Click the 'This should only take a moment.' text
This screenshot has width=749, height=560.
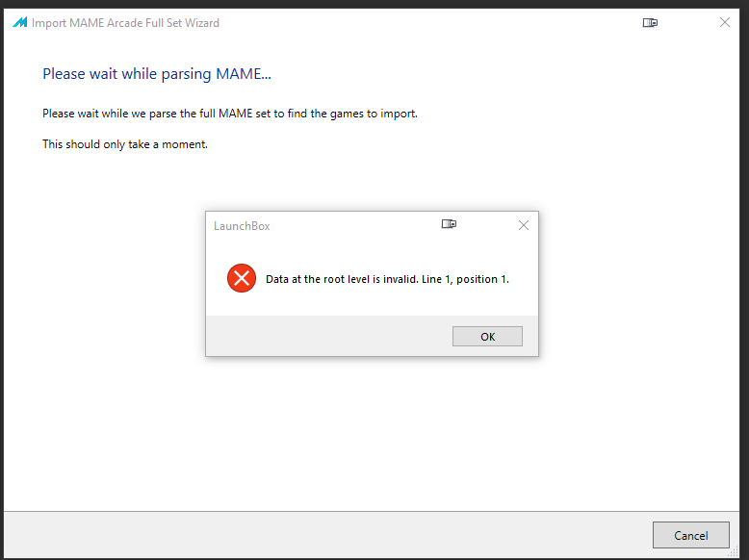pyautogui.click(x=125, y=144)
